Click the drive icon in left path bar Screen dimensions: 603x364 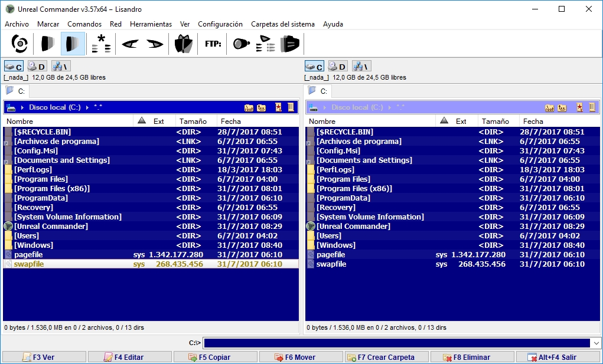pyautogui.click(x=11, y=107)
